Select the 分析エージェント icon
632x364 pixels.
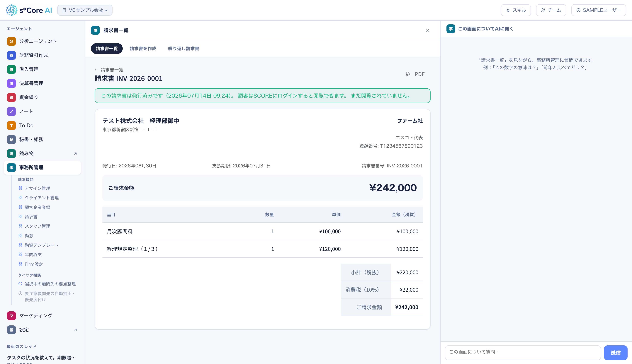(11, 41)
